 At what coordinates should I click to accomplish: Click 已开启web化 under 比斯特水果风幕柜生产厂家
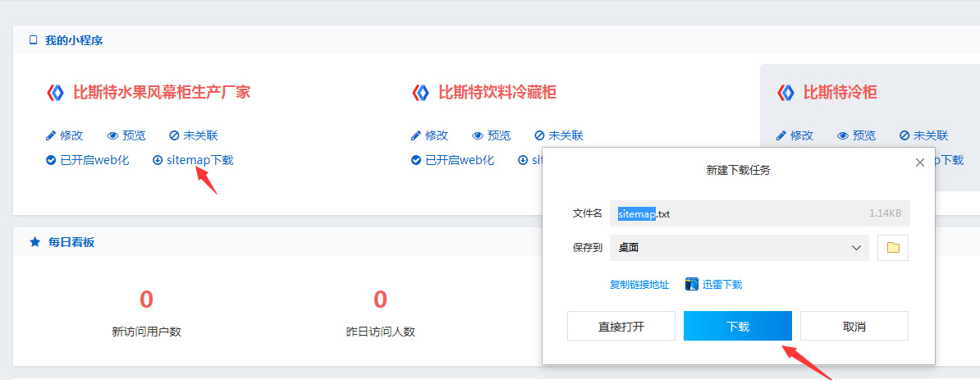click(x=88, y=160)
